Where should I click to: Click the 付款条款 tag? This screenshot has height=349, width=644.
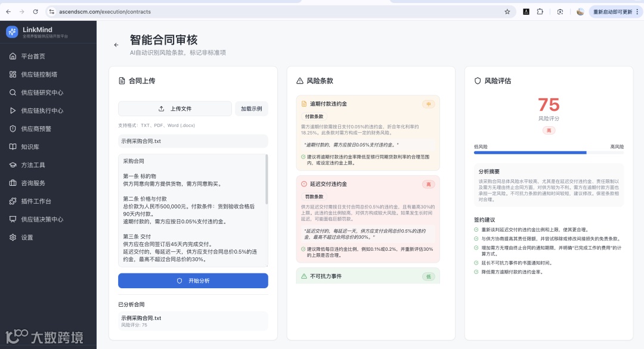(x=314, y=117)
